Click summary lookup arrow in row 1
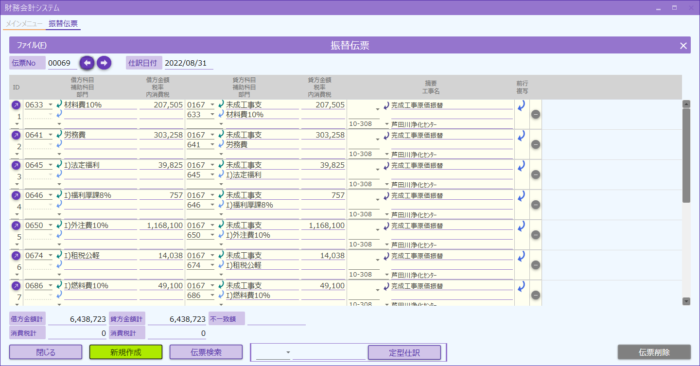This screenshot has height=366, width=700. (x=386, y=105)
